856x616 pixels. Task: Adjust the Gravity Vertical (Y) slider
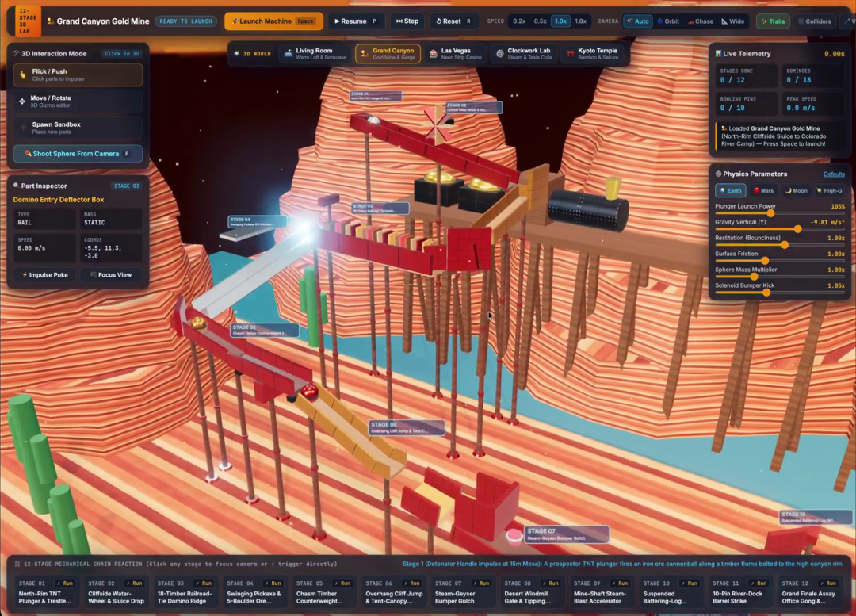(780, 229)
